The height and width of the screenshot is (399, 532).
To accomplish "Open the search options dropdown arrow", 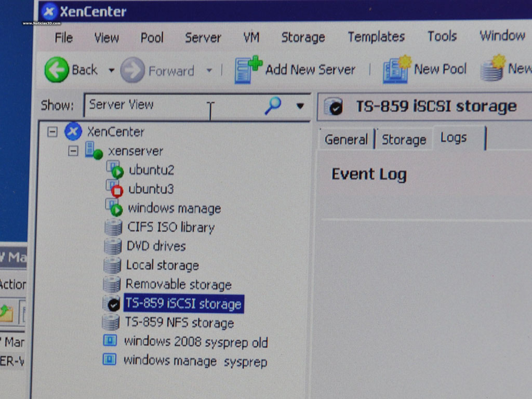I will (300, 107).
